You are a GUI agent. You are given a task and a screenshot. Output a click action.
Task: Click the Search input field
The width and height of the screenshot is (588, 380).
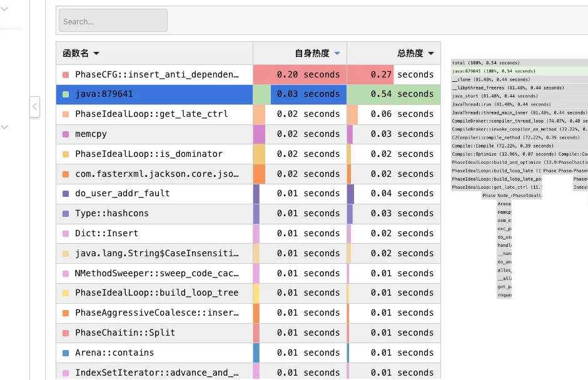[x=113, y=21]
